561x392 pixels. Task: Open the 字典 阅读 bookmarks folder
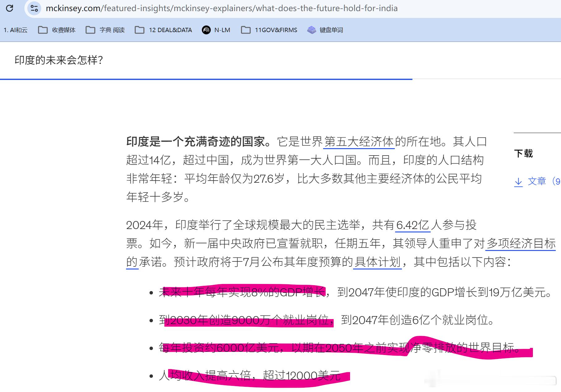tap(105, 30)
